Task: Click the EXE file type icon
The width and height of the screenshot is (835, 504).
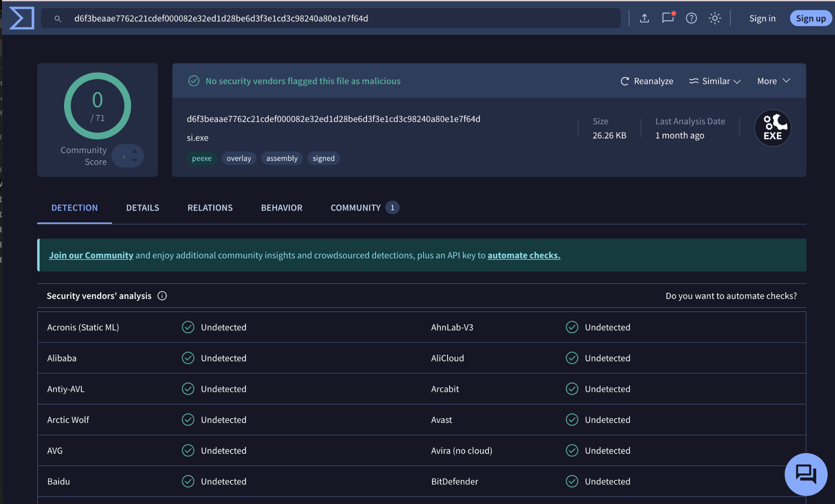Action: click(x=773, y=128)
